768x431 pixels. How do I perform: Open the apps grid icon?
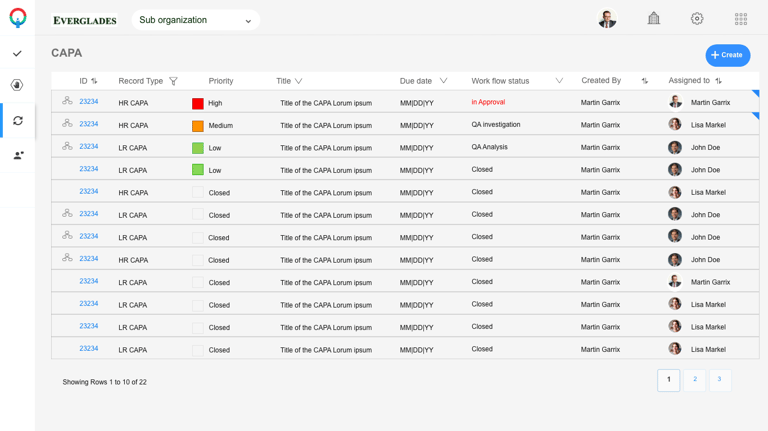741,19
